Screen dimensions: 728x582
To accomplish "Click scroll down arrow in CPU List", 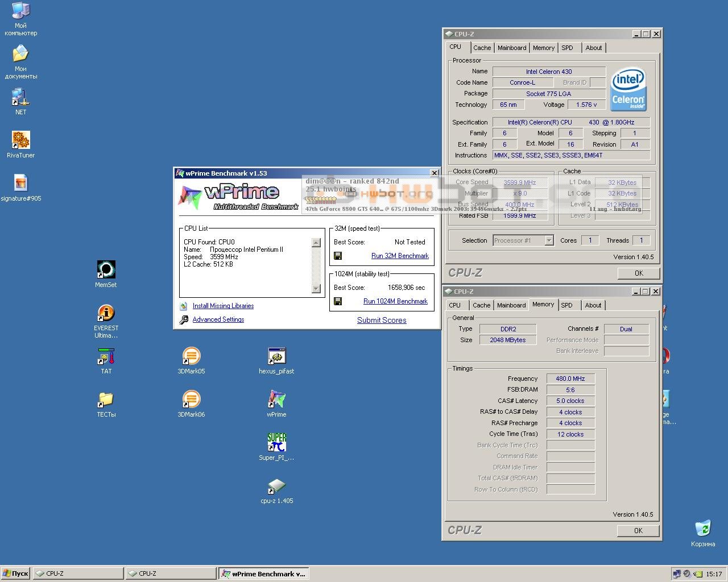I will (x=316, y=289).
